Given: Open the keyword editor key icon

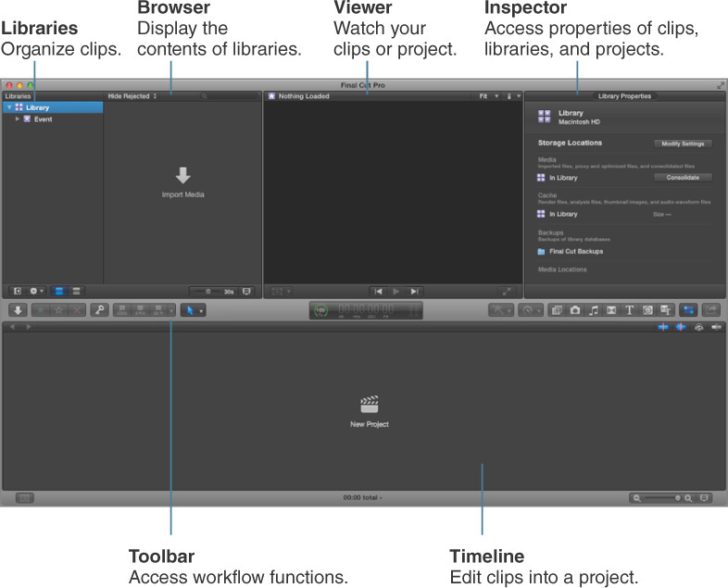Looking at the screenshot, I should (99, 310).
